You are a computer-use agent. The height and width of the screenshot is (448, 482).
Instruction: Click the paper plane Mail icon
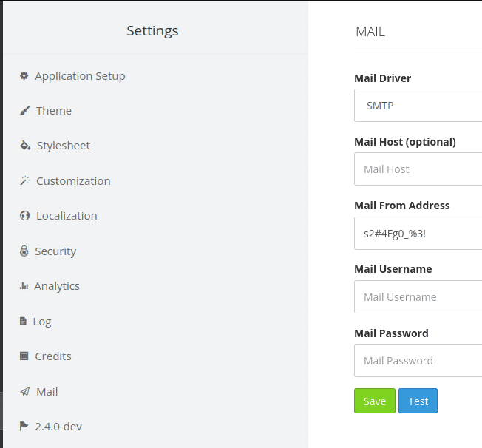25,391
